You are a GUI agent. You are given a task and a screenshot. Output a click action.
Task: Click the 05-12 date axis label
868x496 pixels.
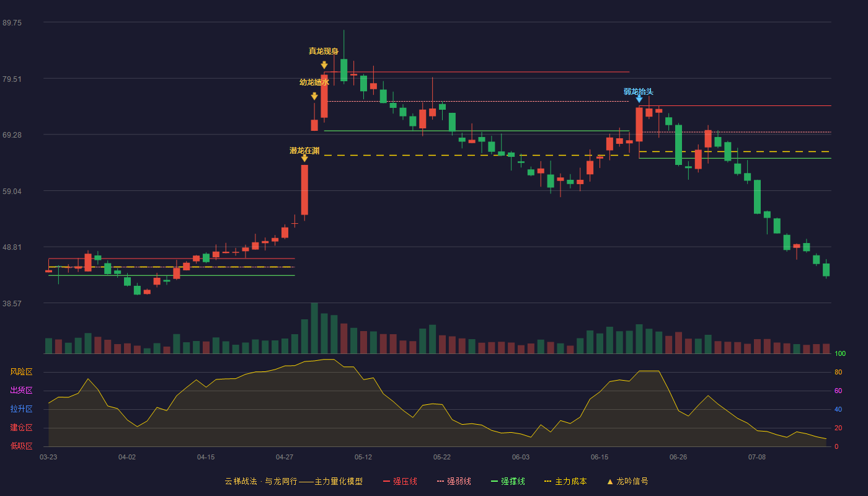[363, 457]
